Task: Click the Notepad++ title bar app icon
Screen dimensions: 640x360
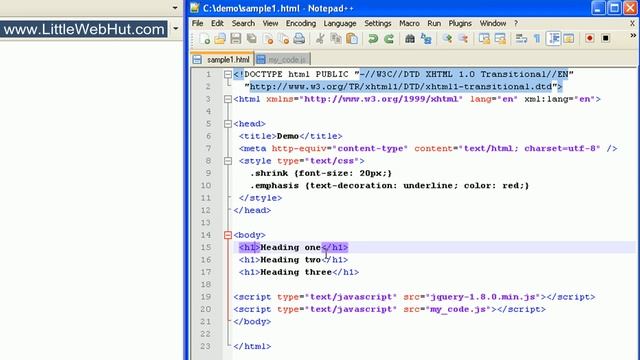Action: [195, 8]
